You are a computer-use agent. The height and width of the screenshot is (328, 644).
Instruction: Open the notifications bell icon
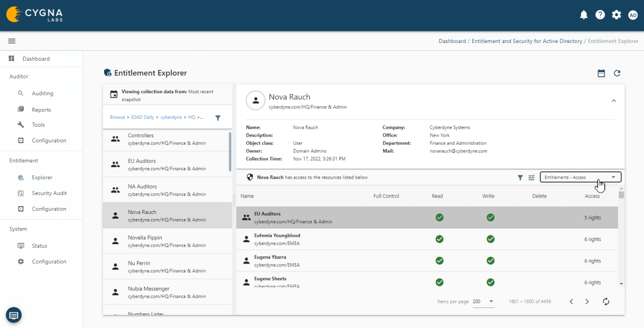tap(584, 15)
